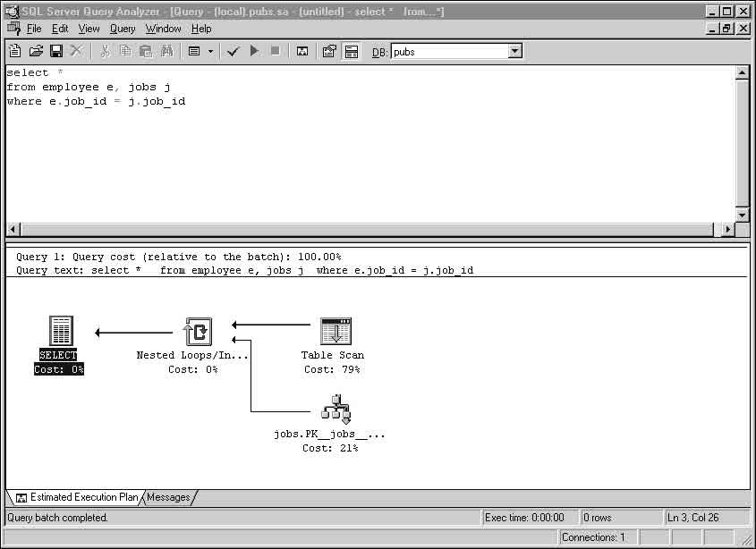This screenshot has height=549, width=756.
Task: Parse the query with the checkmark icon
Action: [234, 51]
